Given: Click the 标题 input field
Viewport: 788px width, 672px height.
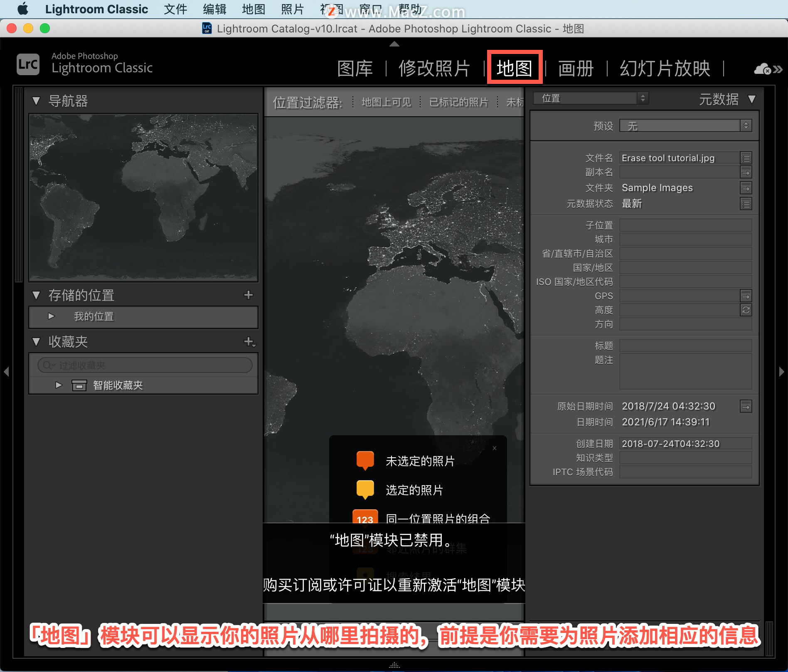Looking at the screenshot, I should [x=685, y=346].
